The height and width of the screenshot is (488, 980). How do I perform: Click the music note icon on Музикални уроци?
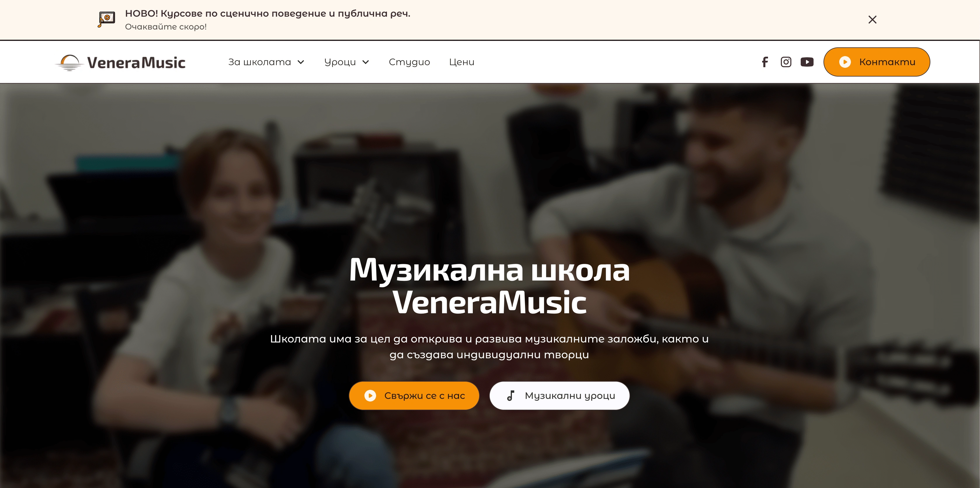coord(511,395)
